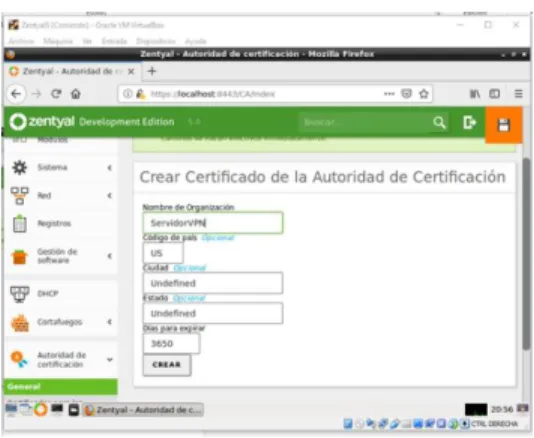Viewport: 534px width, 438px height.
Task: Expand the Cortafuegos menu arrow
Action: pyautogui.click(x=109, y=322)
